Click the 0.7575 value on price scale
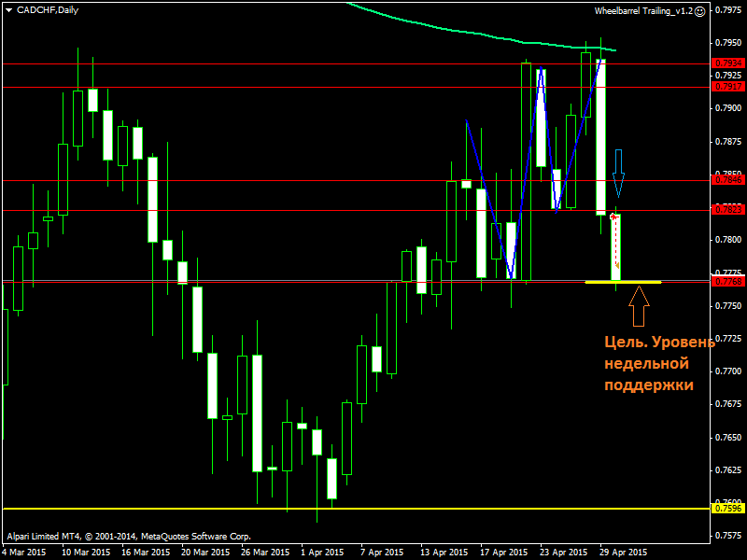The image size is (747, 560). click(x=728, y=536)
